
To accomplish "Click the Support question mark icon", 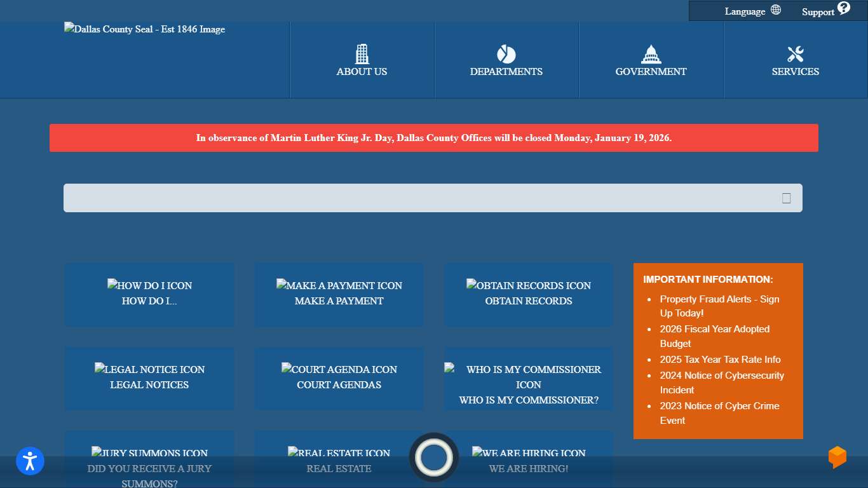I will pyautogui.click(x=843, y=8).
